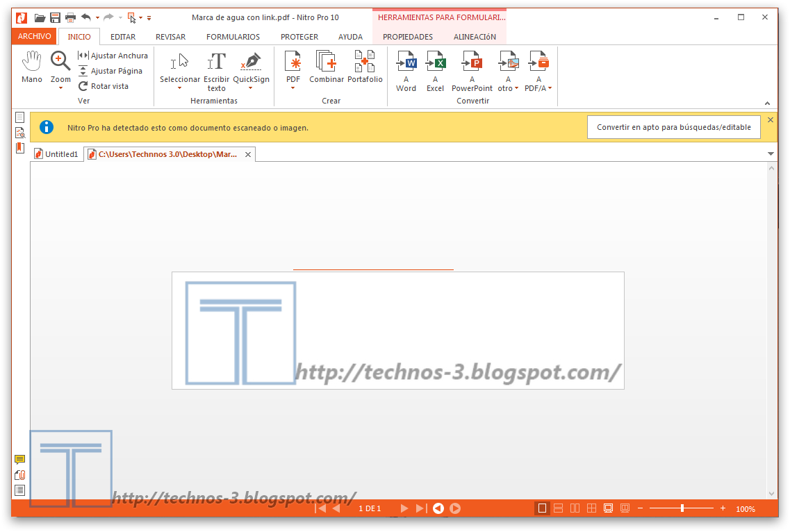Convert document A PowerPoint
Image resolution: width=790 pixels, height=532 pixels.
[472, 72]
